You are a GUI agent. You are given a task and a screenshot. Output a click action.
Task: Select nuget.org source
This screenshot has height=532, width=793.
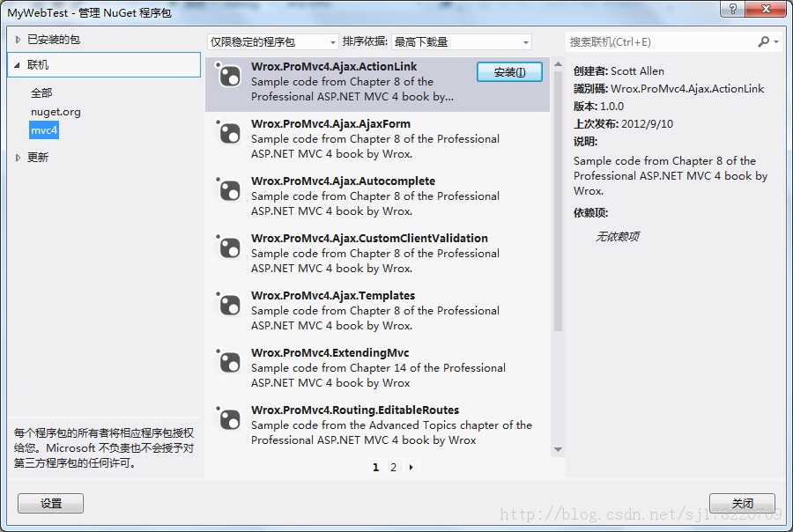(56, 112)
